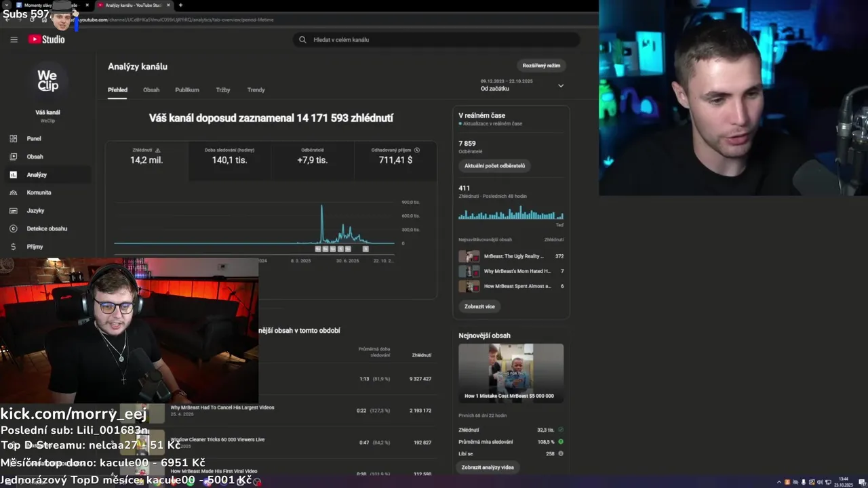
Task: Click the YouTube Studio logo
Action: coord(47,39)
